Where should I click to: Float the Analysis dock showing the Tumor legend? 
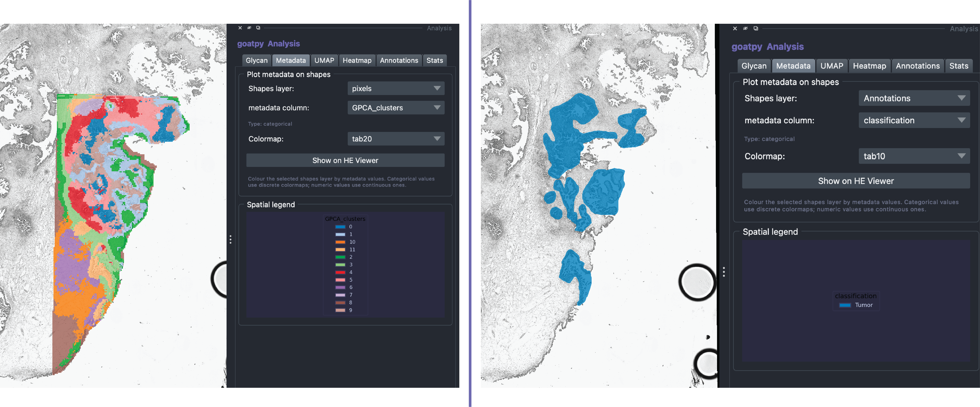pyautogui.click(x=756, y=29)
